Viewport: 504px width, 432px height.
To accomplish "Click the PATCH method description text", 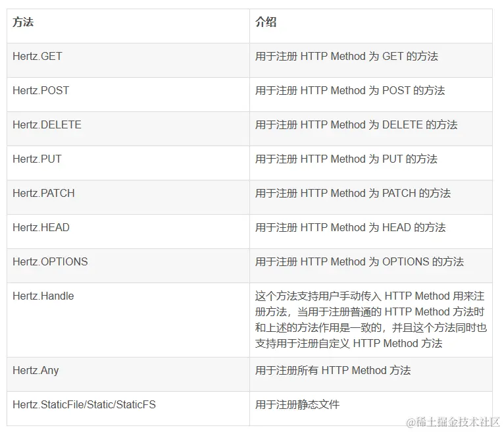I will tap(353, 194).
